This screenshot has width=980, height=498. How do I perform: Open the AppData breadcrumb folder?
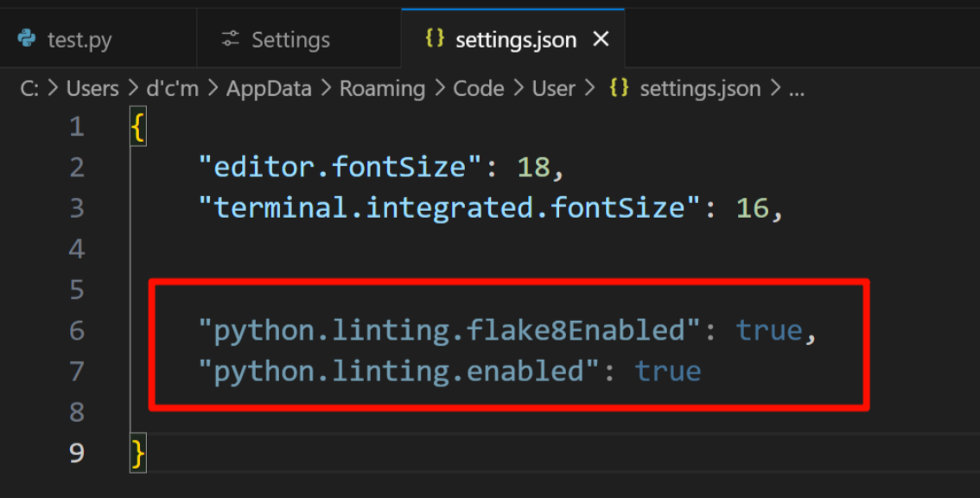point(269,88)
